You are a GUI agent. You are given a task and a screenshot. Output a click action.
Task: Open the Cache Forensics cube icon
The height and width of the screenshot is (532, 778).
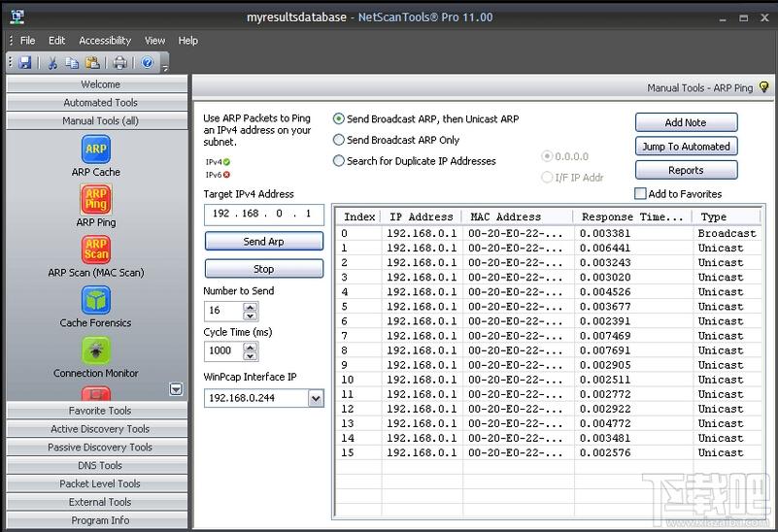click(96, 300)
